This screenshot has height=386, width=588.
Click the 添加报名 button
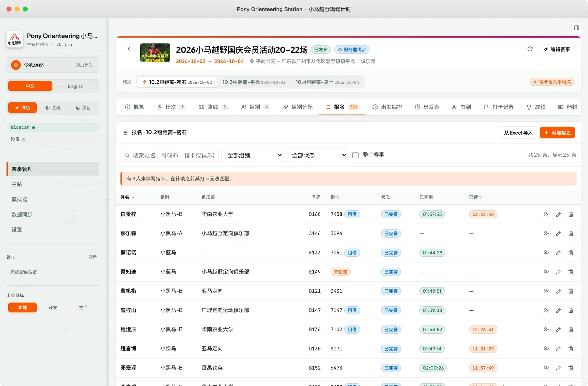click(557, 133)
